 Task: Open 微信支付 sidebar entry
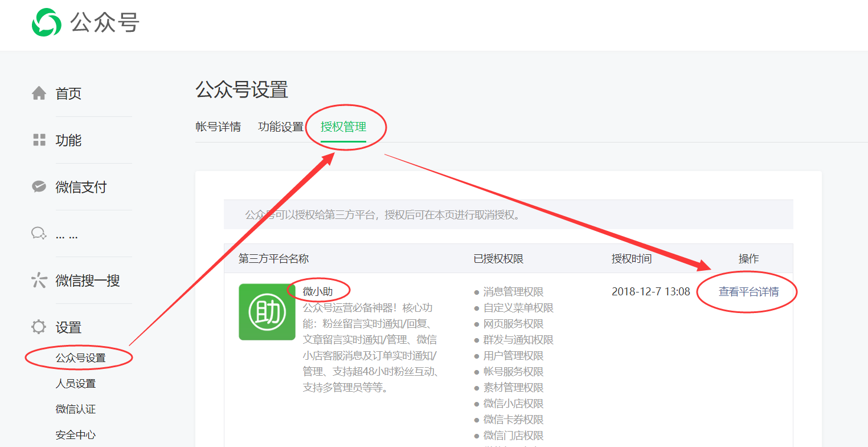coord(81,186)
